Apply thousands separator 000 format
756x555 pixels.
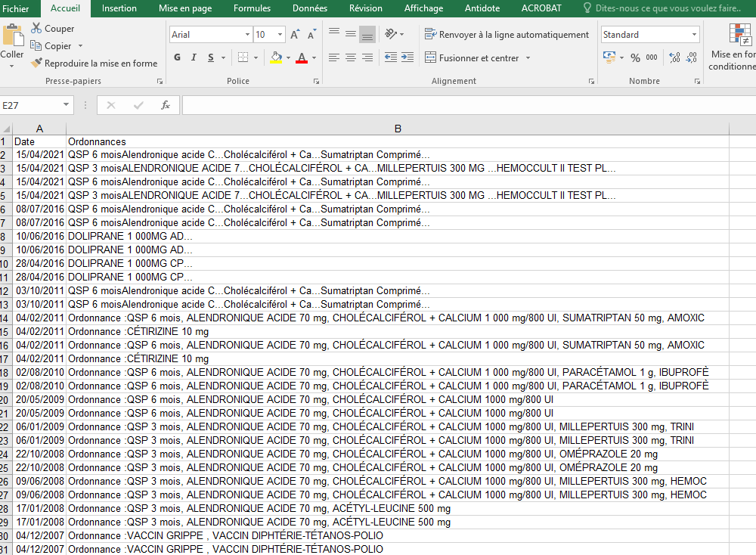click(x=652, y=57)
